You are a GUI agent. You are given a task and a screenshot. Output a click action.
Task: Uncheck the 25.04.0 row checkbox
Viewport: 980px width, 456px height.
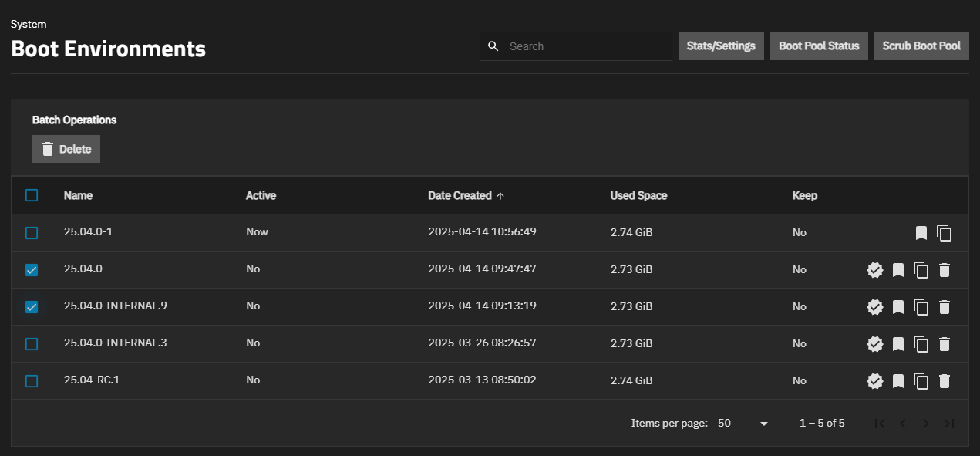[32, 270]
